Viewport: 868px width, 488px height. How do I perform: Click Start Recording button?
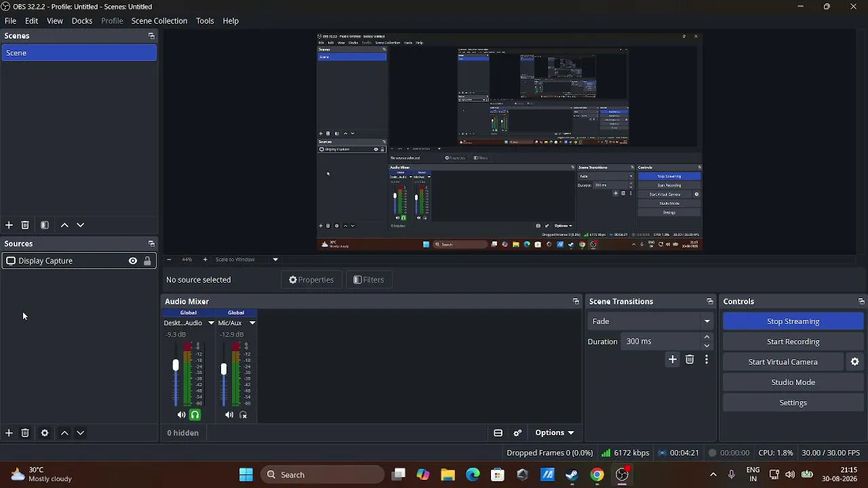(793, 342)
